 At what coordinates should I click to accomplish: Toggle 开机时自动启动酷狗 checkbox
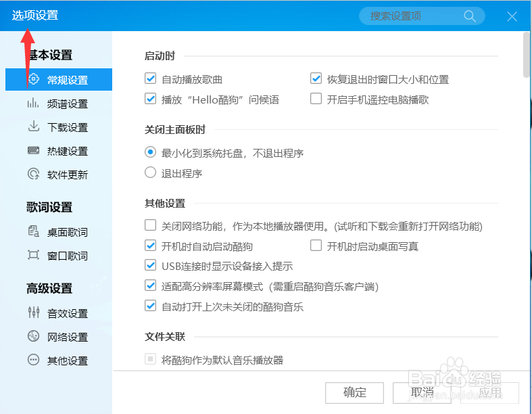(x=150, y=246)
